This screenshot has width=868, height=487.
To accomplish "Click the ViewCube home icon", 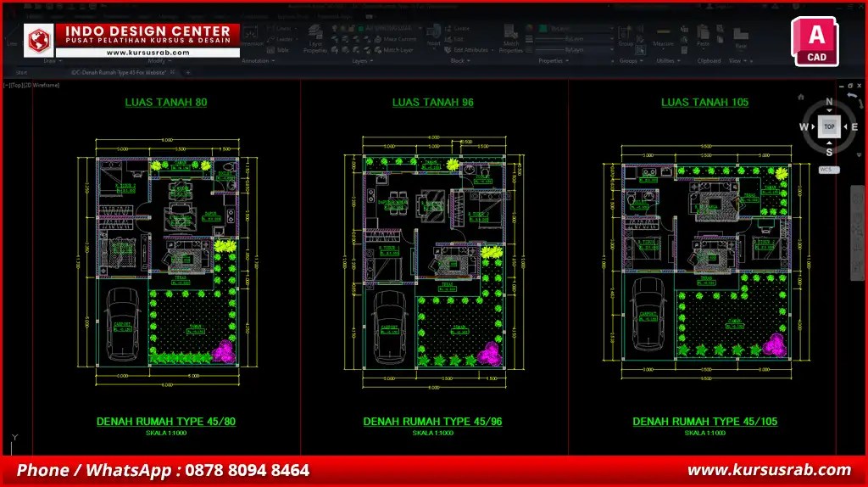I will click(800, 97).
